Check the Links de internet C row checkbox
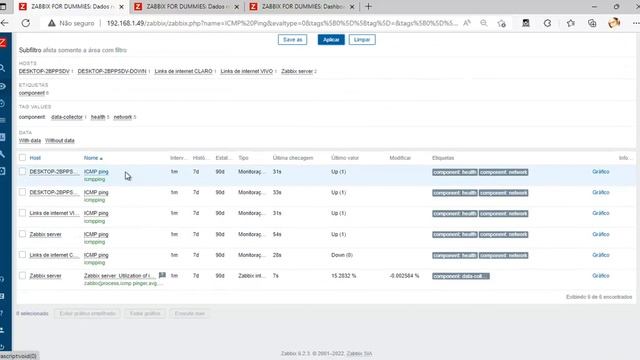Viewport: 640px width, 360px height. coord(22,255)
